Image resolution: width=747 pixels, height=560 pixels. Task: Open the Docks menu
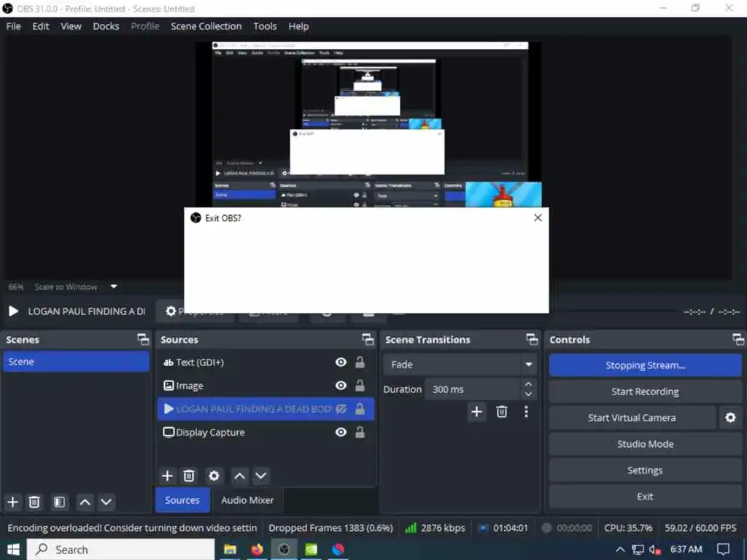[106, 26]
